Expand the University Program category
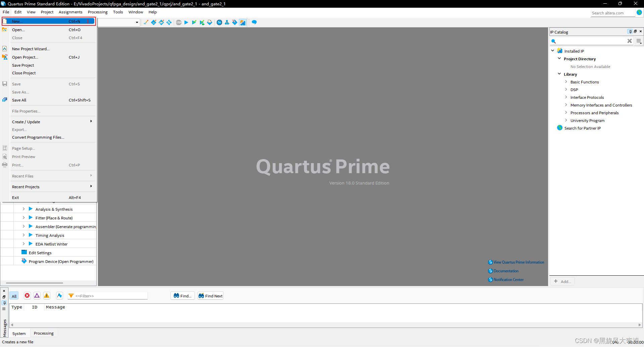 tap(566, 120)
